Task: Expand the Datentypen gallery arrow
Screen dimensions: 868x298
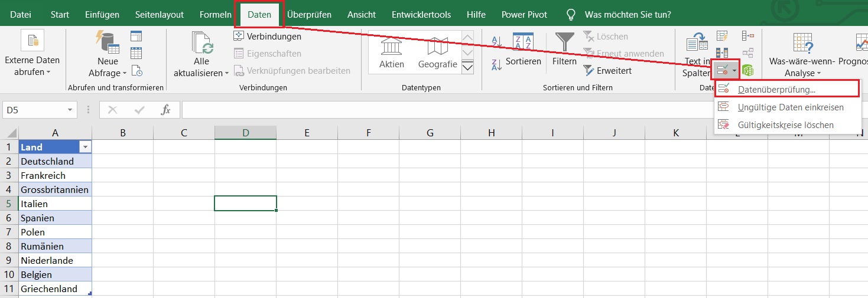Action: (x=467, y=67)
